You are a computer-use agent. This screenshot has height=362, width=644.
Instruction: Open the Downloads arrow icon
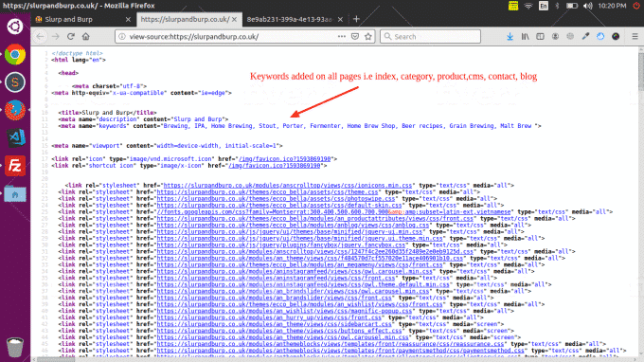click(510, 37)
